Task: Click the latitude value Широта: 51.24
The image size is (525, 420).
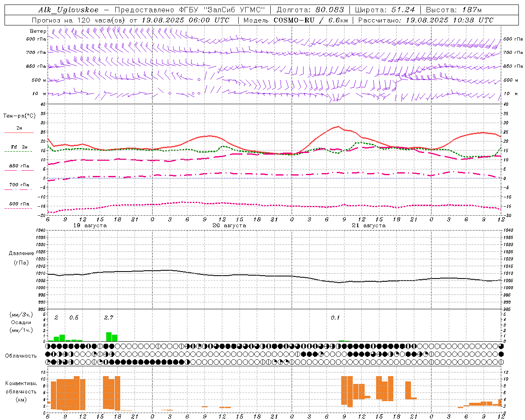Action: [385, 10]
